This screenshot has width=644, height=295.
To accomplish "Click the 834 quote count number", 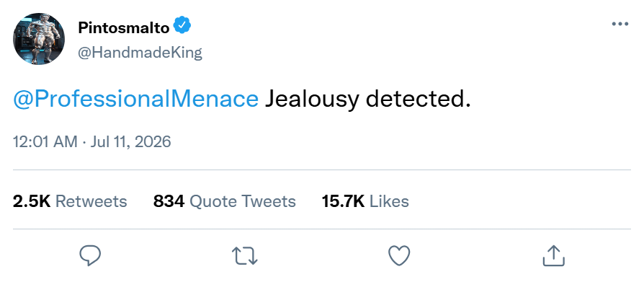I will [x=169, y=202].
